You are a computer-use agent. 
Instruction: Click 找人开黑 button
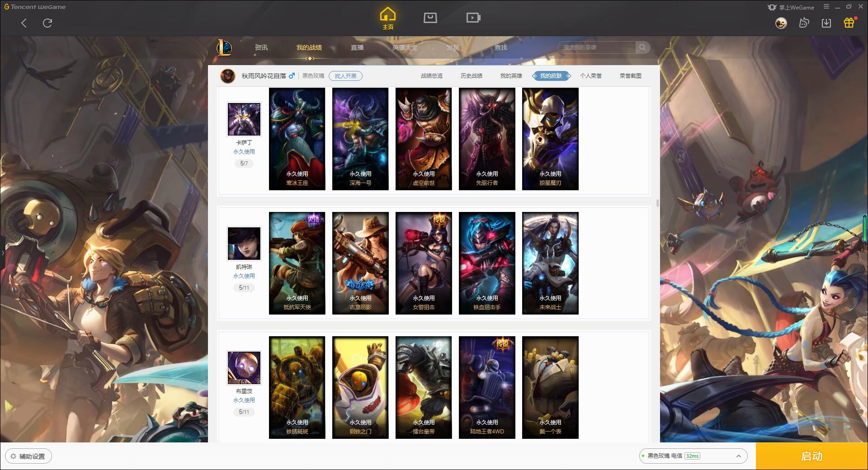point(345,76)
